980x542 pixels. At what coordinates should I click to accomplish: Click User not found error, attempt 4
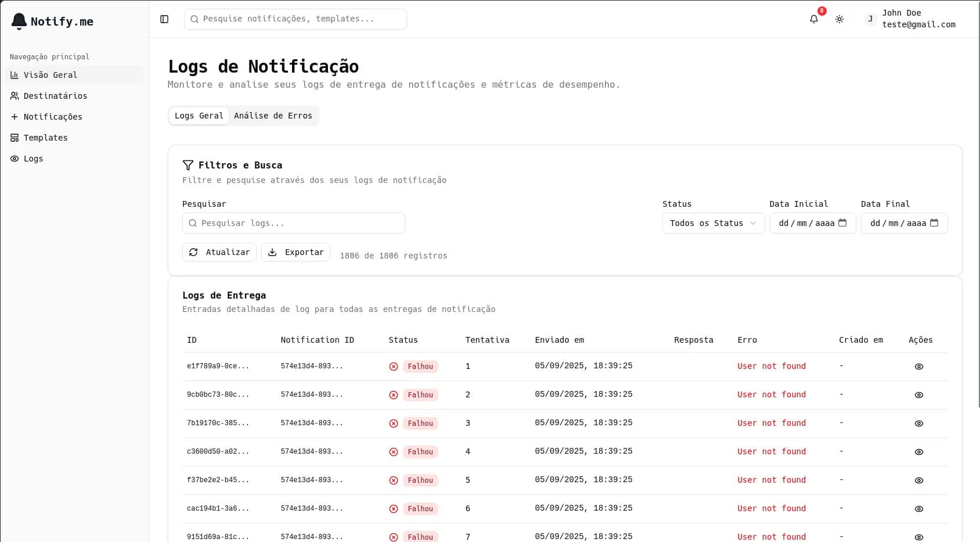[x=772, y=451]
